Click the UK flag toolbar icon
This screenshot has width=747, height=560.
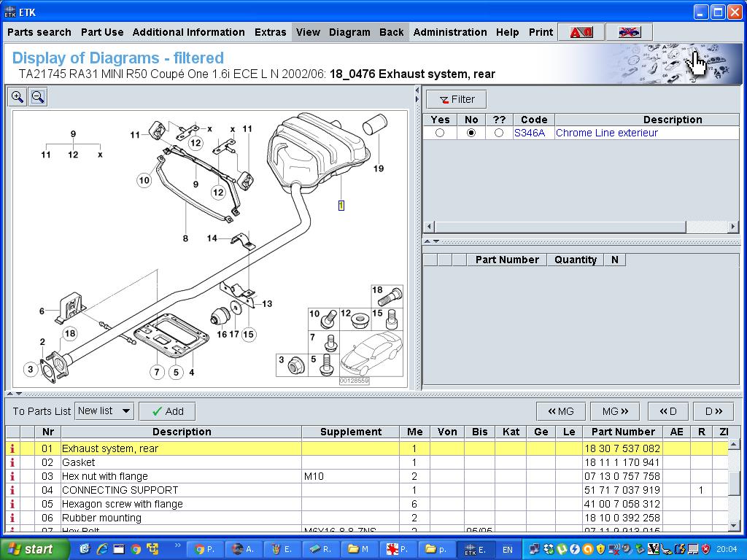(628, 32)
